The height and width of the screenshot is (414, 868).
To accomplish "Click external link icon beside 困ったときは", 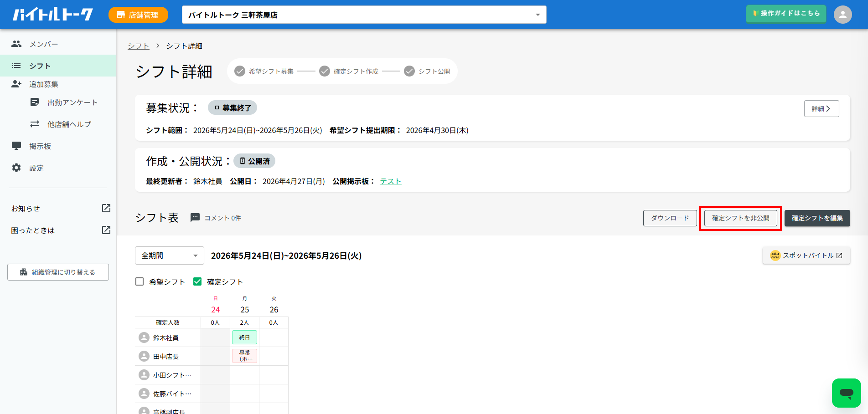I will click(x=106, y=230).
